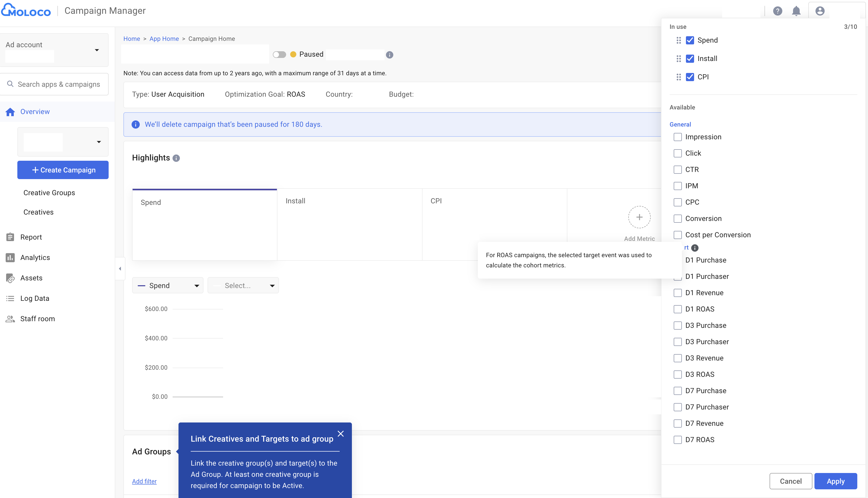Image resolution: width=868 pixels, height=498 pixels.
Task: Open the Spend metric dropdown above chart
Action: click(x=168, y=285)
